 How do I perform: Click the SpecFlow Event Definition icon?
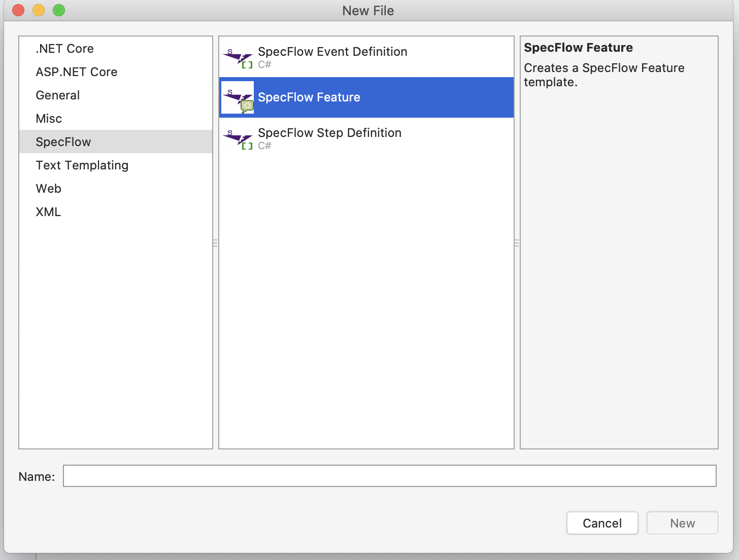(238, 57)
